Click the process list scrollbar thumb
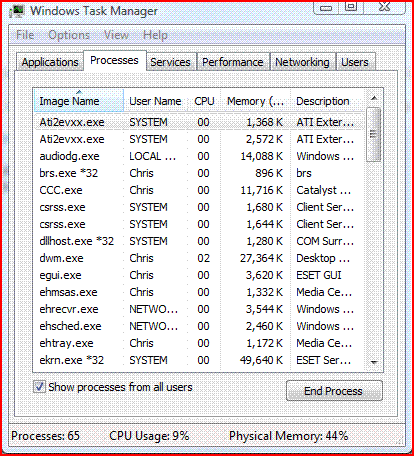The height and width of the screenshot is (456, 414). (373, 134)
